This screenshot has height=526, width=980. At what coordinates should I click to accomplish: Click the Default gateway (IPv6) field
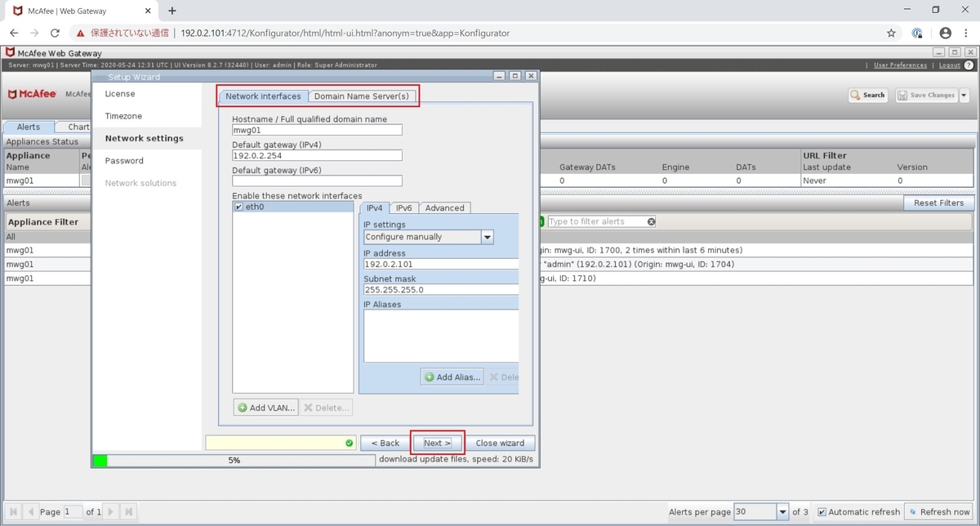point(317,181)
